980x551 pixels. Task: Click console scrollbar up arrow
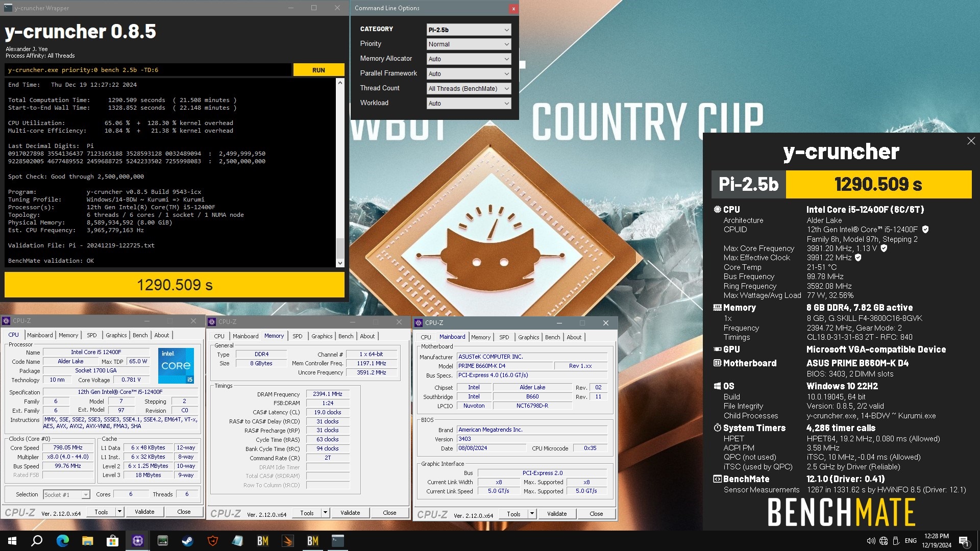pyautogui.click(x=340, y=82)
